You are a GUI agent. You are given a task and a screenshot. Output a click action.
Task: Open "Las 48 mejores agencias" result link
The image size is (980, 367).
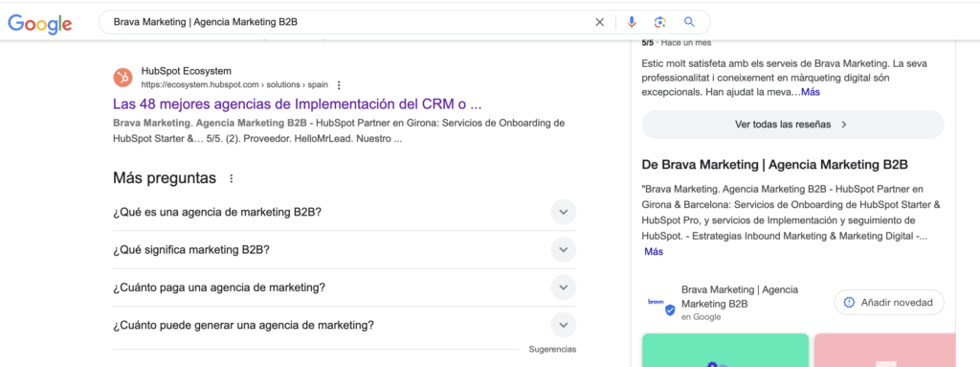coord(298,103)
